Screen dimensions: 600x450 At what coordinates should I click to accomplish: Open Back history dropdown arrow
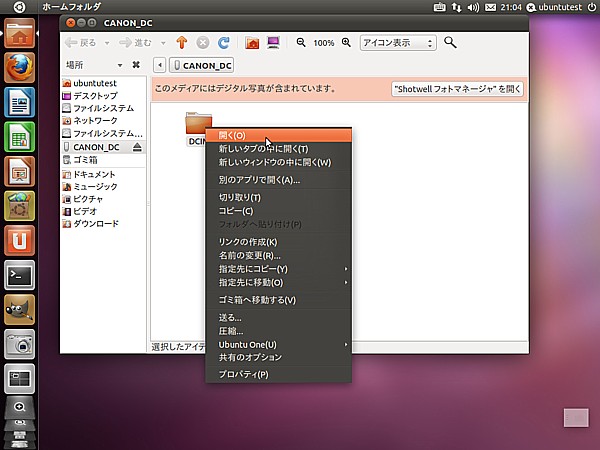[x=107, y=43]
